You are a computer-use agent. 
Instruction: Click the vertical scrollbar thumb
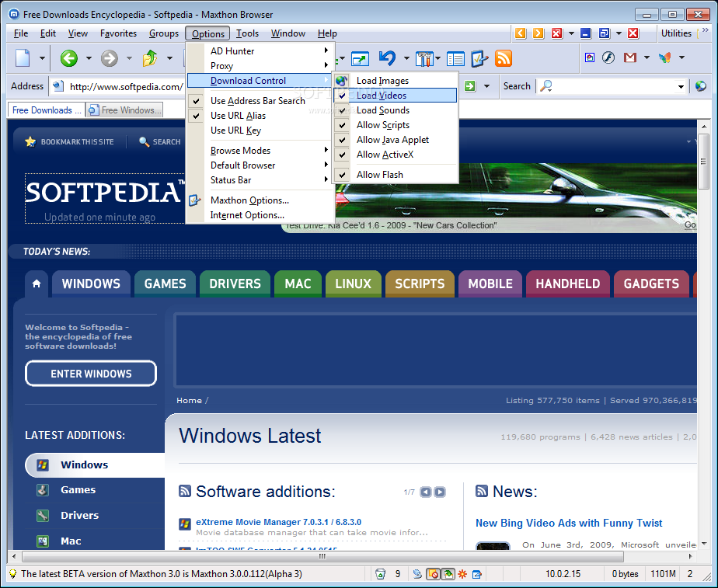[x=703, y=161]
